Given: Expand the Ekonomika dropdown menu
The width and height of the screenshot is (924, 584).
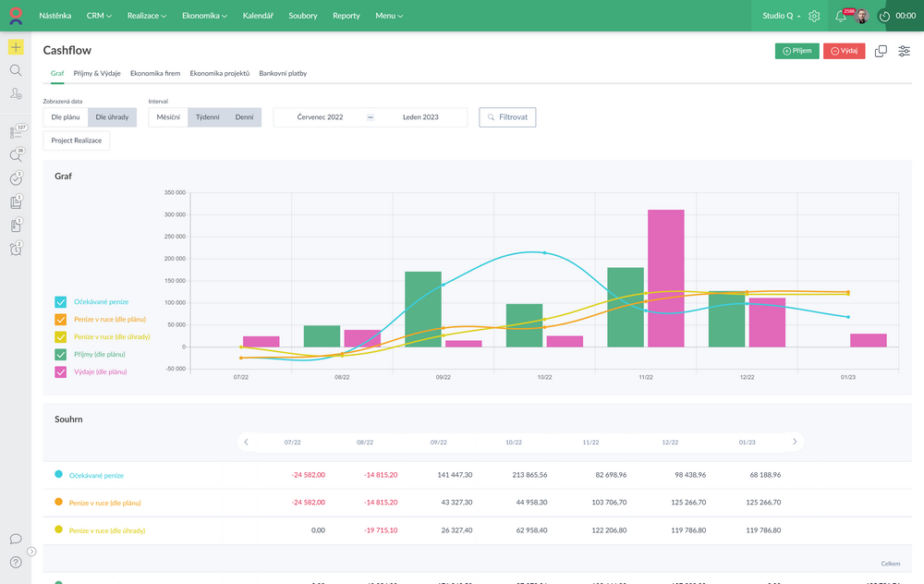Looking at the screenshot, I should pos(205,16).
